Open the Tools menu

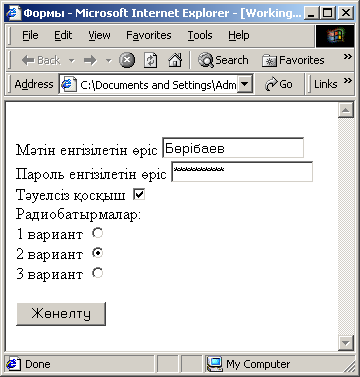pos(200,35)
